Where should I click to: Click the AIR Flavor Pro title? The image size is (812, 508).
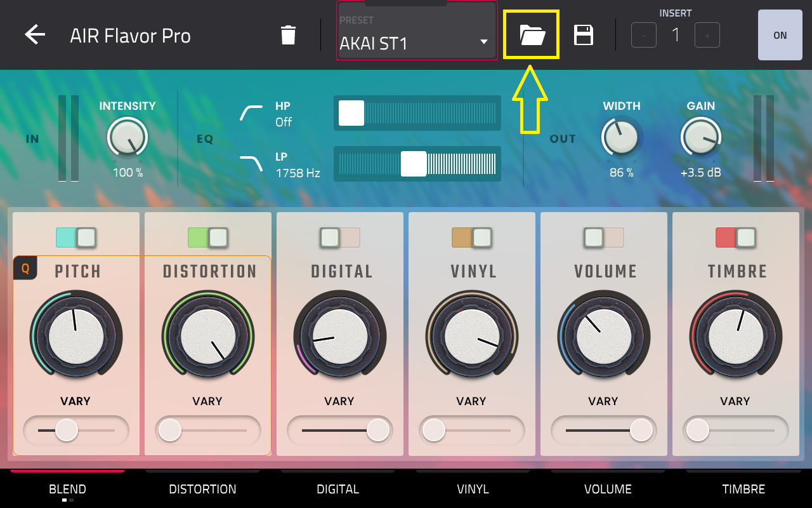click(130, 36)
